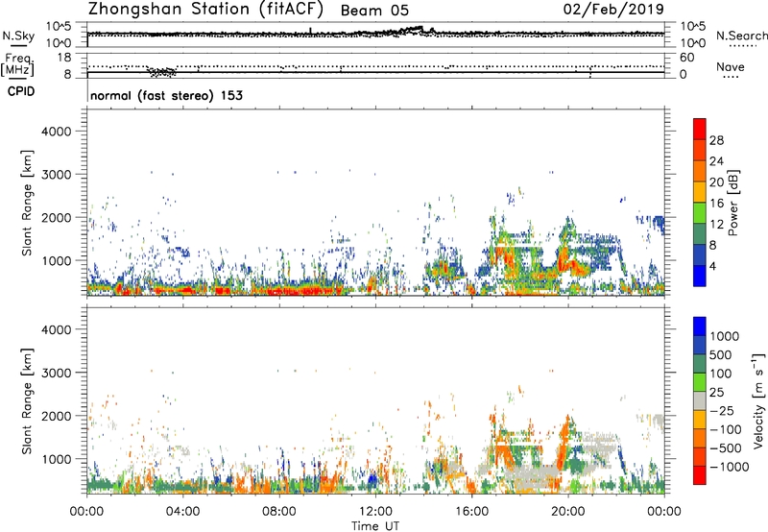The image size is (768, 532).
Task: Click the '18' frequency axis value
Action: pyautogui.click(x=64, y=58)
